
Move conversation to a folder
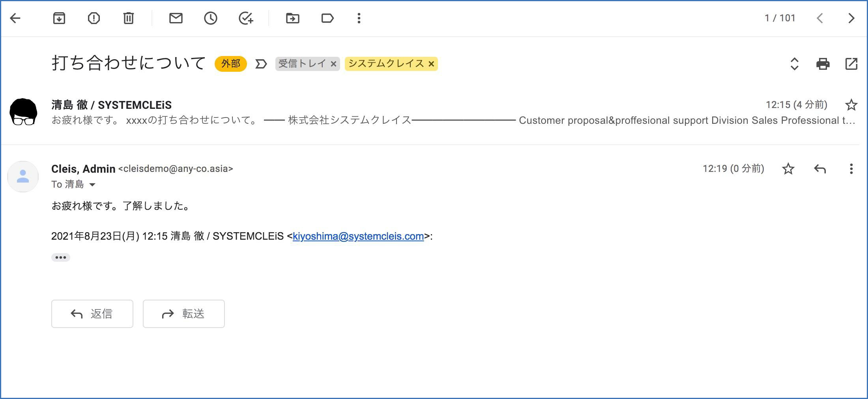tap(293, 18)
